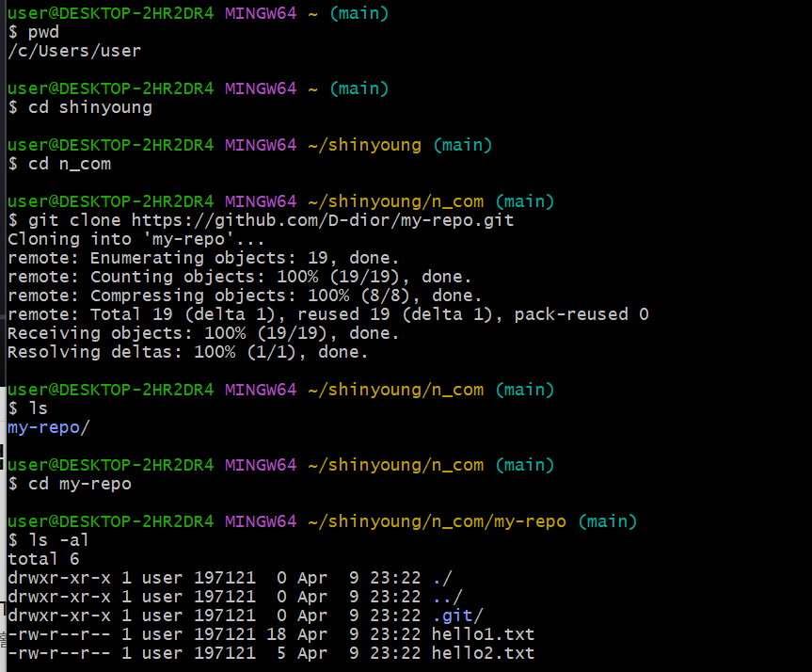Click the '~/shinyoung/n_com/my-repo' prompt path
Screen dimensions: 812x672
438,521
